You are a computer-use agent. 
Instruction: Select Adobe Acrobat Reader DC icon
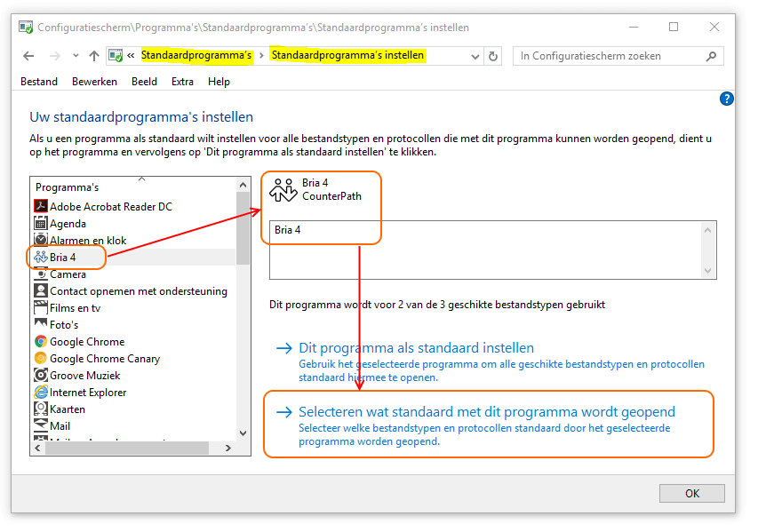pyautogui.click(x=41, y=206)
